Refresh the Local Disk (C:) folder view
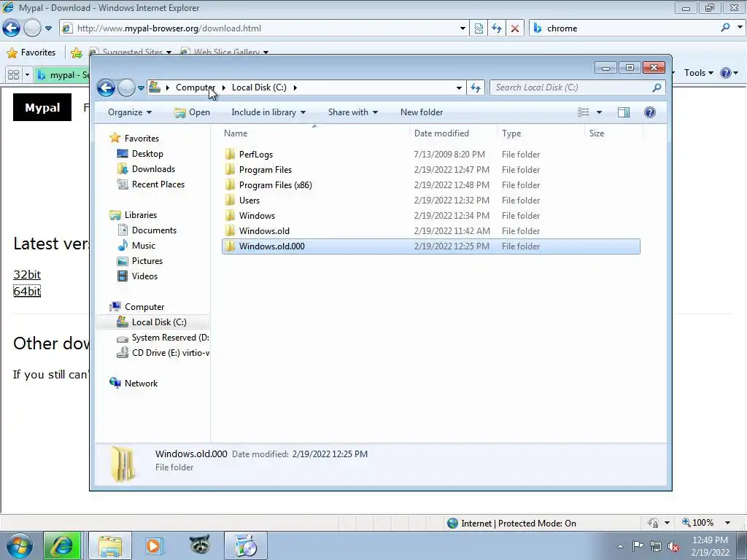747x560 pixels. click(476, 87)
